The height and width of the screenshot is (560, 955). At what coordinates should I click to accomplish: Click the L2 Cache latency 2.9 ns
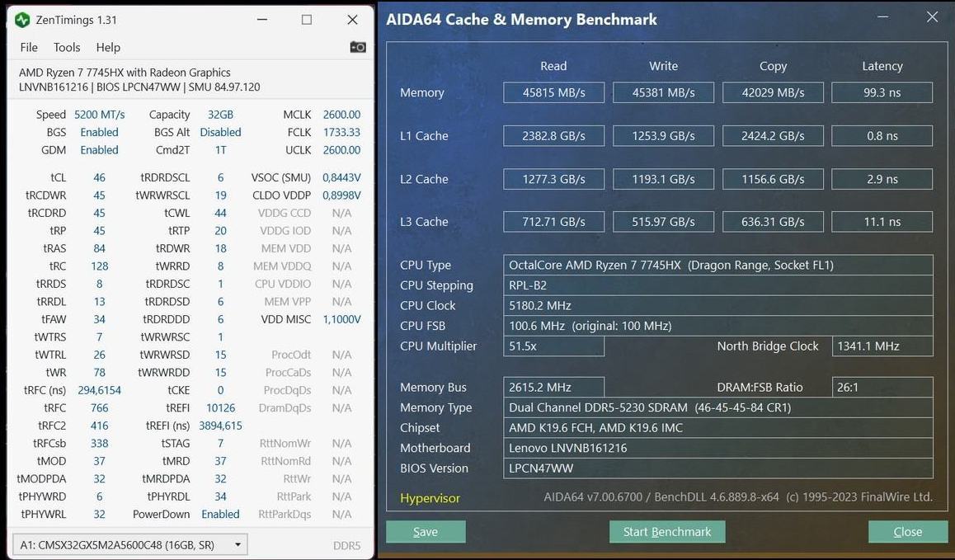[882, 179]
